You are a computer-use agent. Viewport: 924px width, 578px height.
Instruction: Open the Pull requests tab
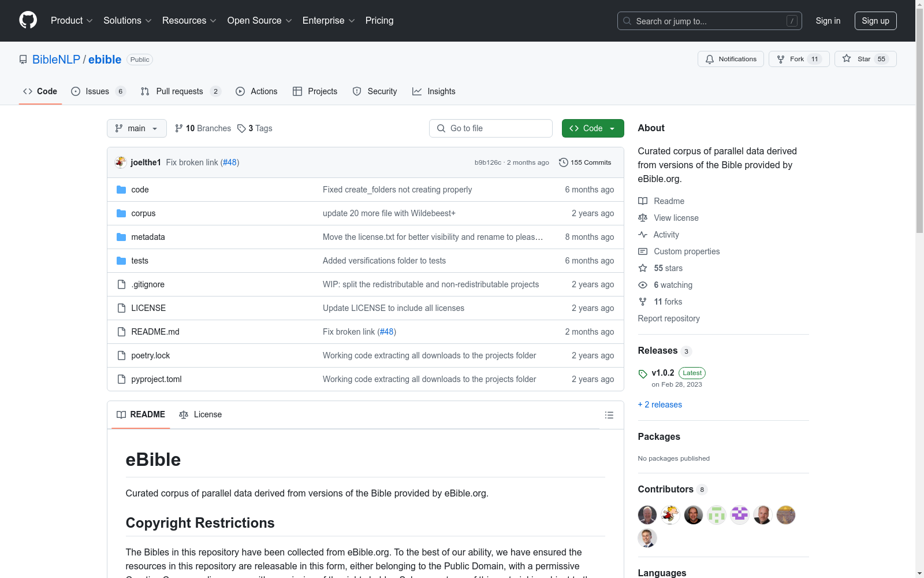[181, 91]
